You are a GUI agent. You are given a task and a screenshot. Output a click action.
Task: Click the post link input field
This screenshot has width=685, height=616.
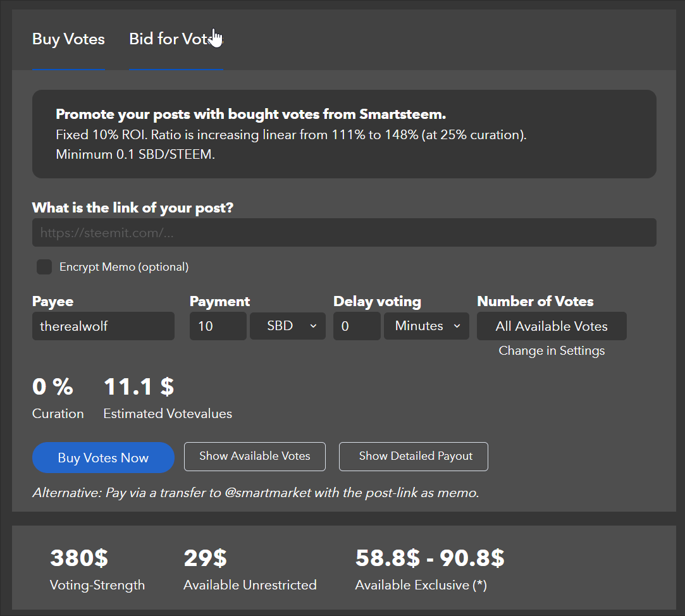click(x=344, y=233)
